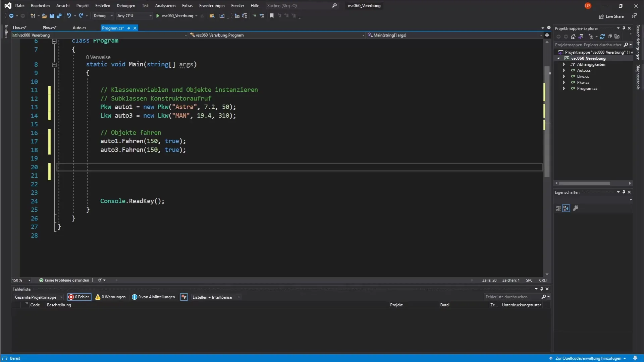Click Keine Probleme gefunden indicator
This screenshot has width=644, height=362.
coord(64,280)
